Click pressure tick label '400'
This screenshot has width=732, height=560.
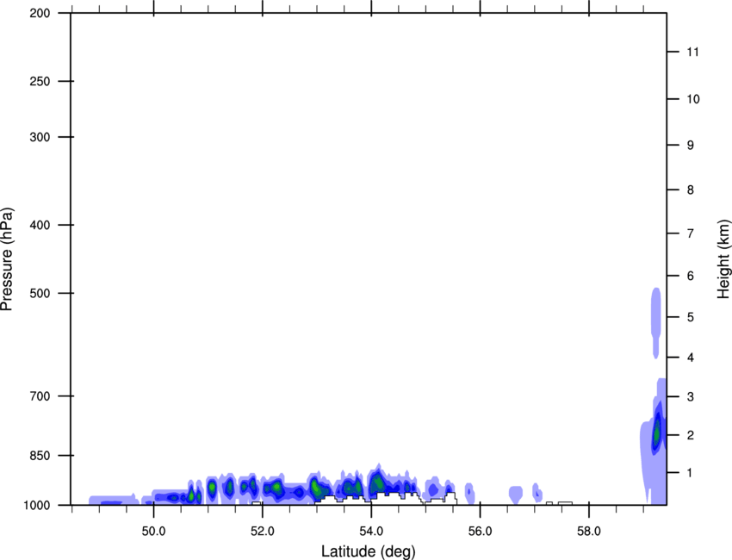click(x=40, y=225)
